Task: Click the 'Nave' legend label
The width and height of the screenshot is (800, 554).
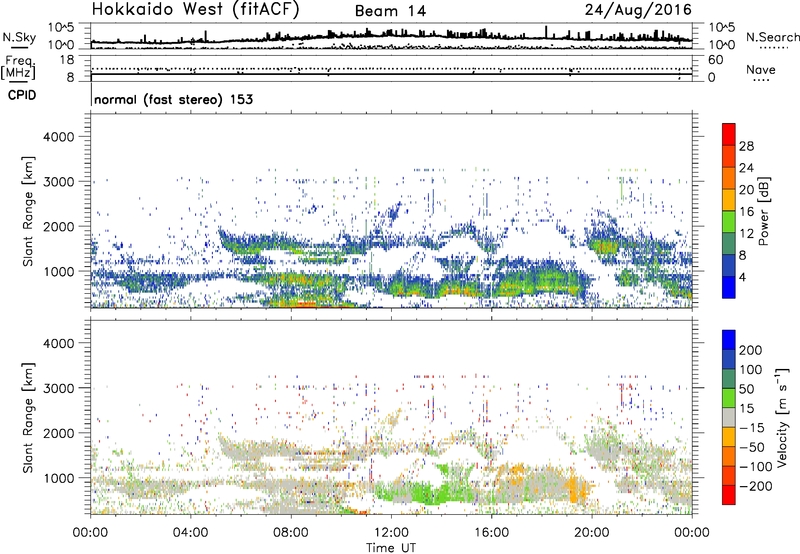Action: coord(760,69)
